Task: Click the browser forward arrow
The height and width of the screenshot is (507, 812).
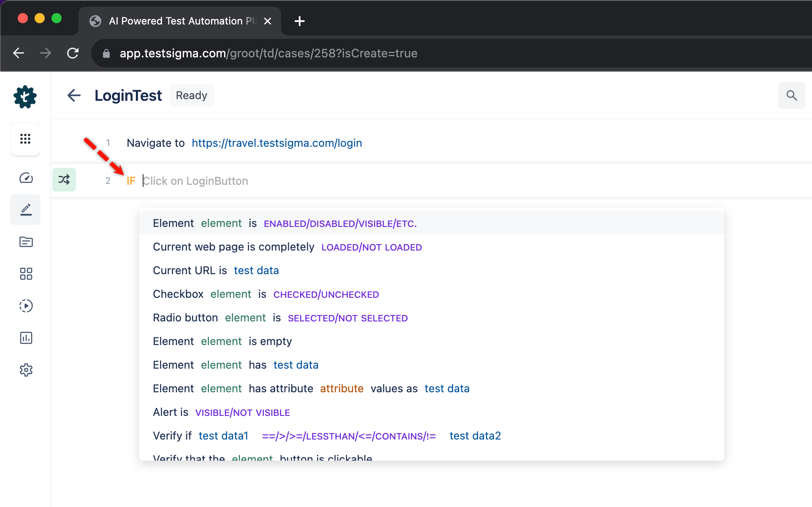Action: 45,53
